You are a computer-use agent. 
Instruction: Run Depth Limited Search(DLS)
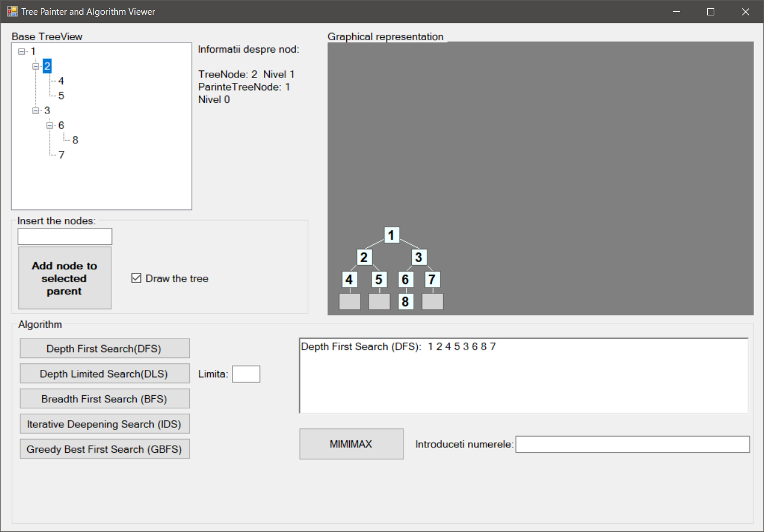(105, 373)
